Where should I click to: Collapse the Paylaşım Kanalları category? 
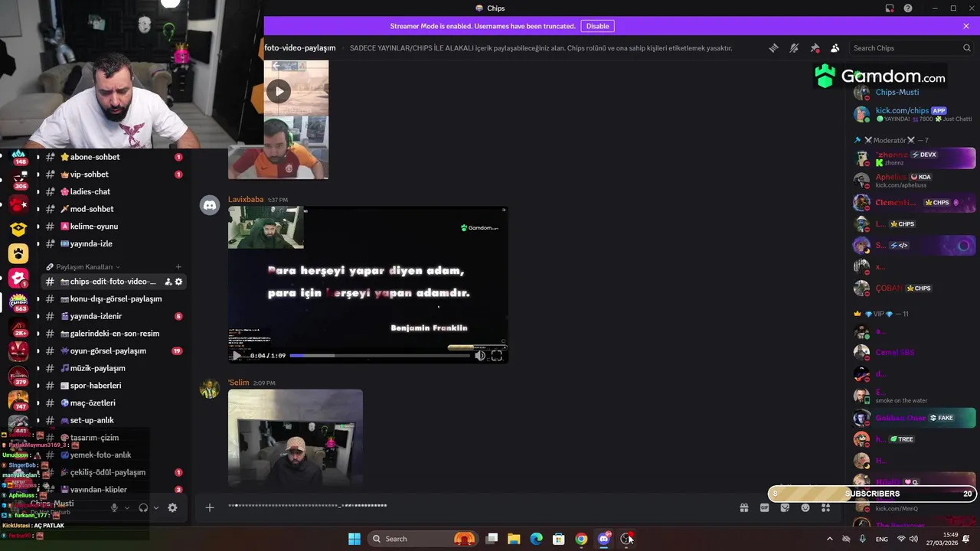pyautogui.click(x=87, y=267)
